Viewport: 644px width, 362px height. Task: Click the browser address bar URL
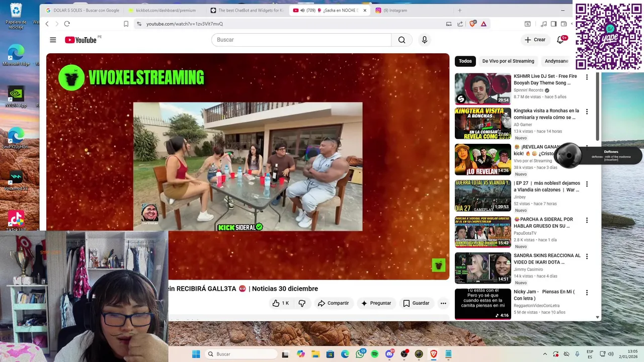click(x=185, y=24)
